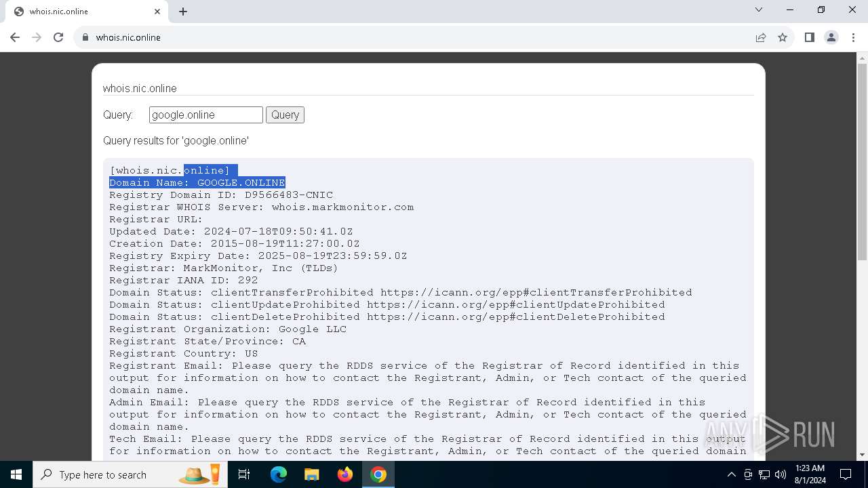Click the 'whois.nic.online' page heading

(140, 89)
